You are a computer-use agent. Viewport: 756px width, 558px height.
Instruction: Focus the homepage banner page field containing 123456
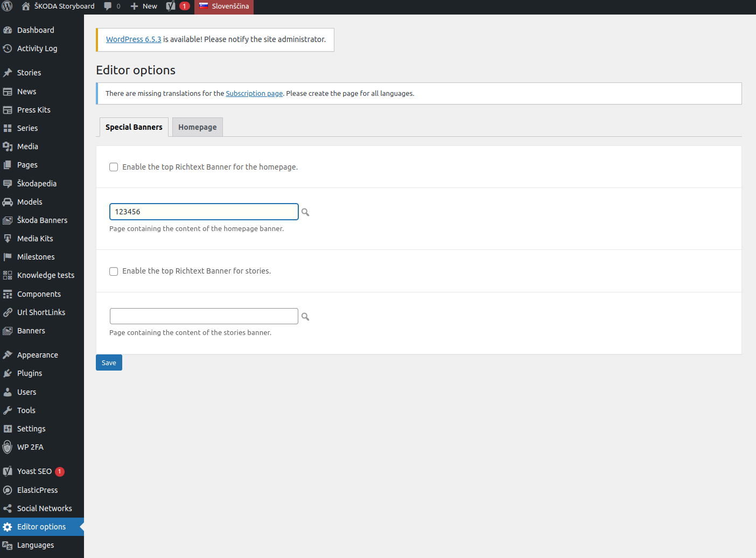coord(204,212)
